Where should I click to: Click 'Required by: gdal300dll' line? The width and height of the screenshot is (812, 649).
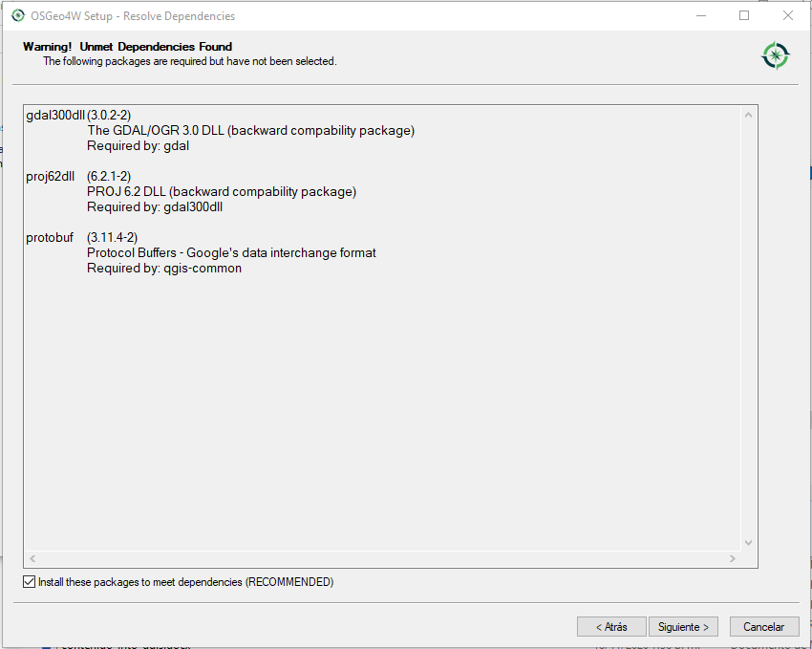pyautogui.click(x=155, y=207)
